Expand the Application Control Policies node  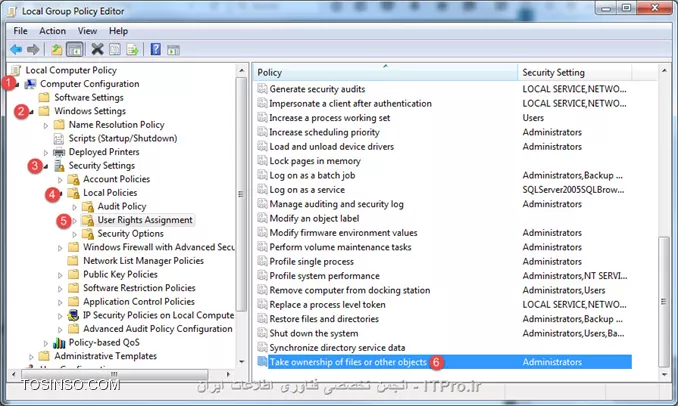coord(60,302)
